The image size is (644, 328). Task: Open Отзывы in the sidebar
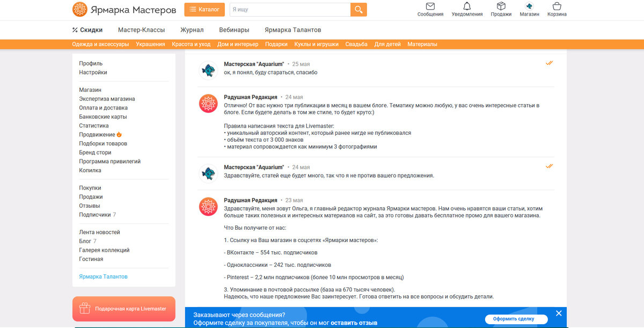click(x=90, y=206)
